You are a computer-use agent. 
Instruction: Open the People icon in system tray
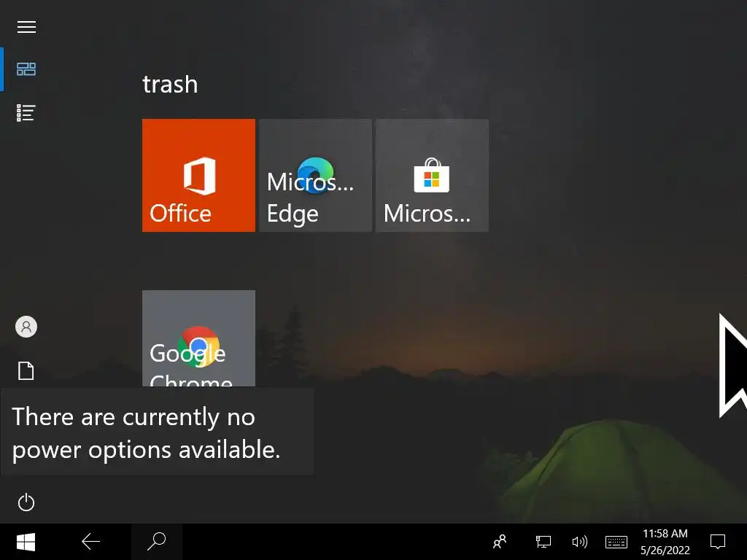click(500, 542)
